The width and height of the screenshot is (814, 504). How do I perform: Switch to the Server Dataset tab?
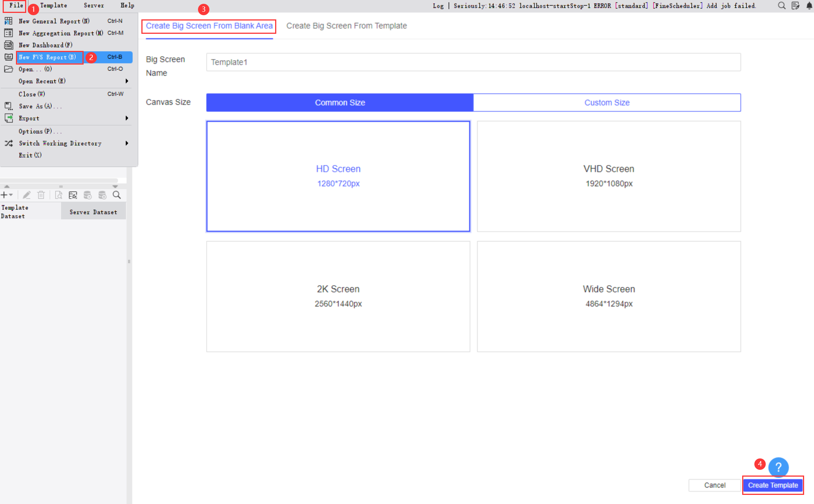(x=93, y=211)
